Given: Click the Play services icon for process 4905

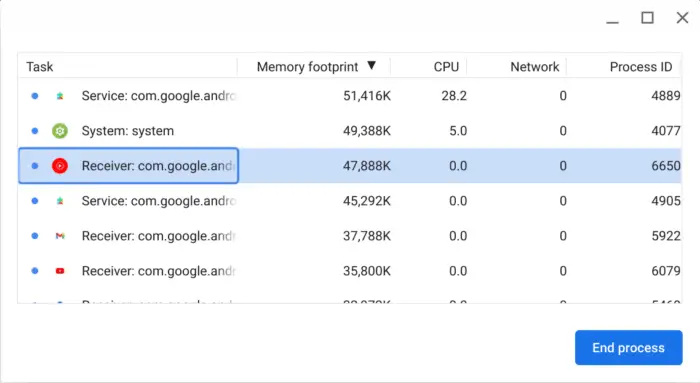Looking at the screenshot, I should tap(60, 201).
